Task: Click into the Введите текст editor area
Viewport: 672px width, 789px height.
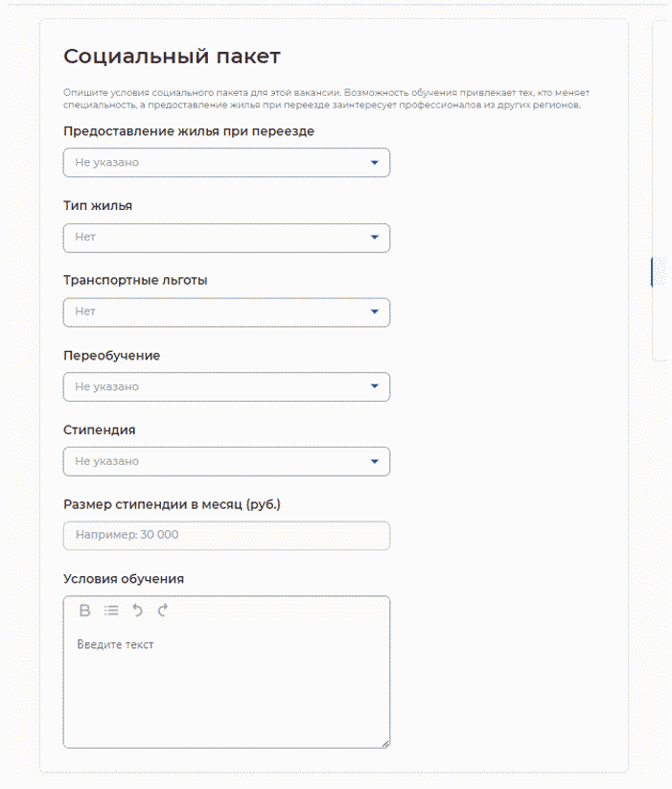Action: 226,681
